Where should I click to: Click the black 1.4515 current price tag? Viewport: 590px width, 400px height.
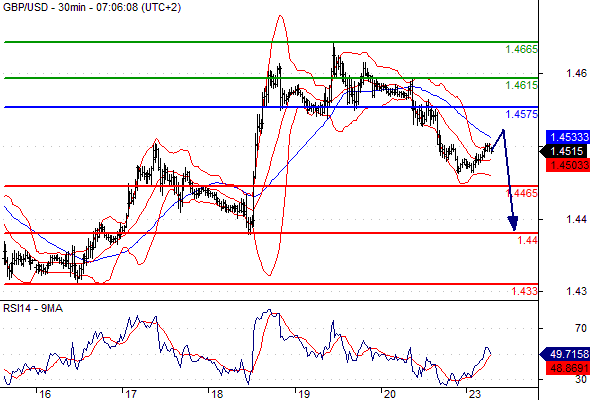[564, 151]
